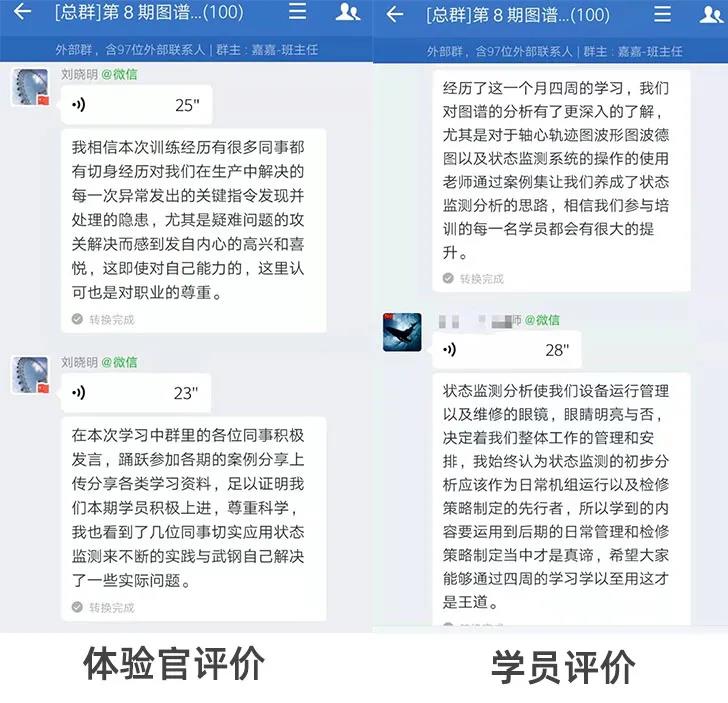Tap the 转换完成 checkmark under first left transcript
The height and width of the screenshot is (703, 728).
click(x=77, y=319)
